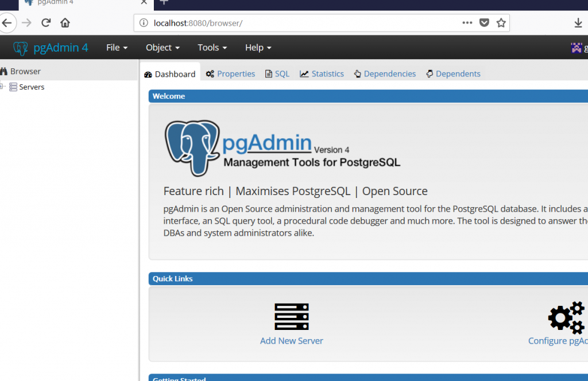Image resolution: width=588 pixels, height=381 pixels.
Task: Close the pgAdmin 4 browser tab
Action: click(144, 2)
